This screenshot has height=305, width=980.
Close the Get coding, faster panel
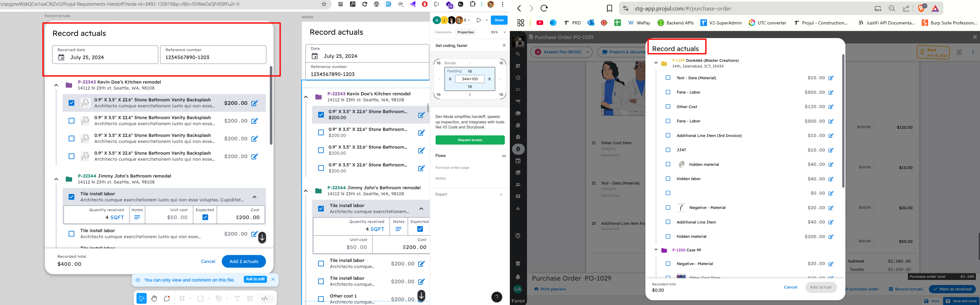[504, 45]
